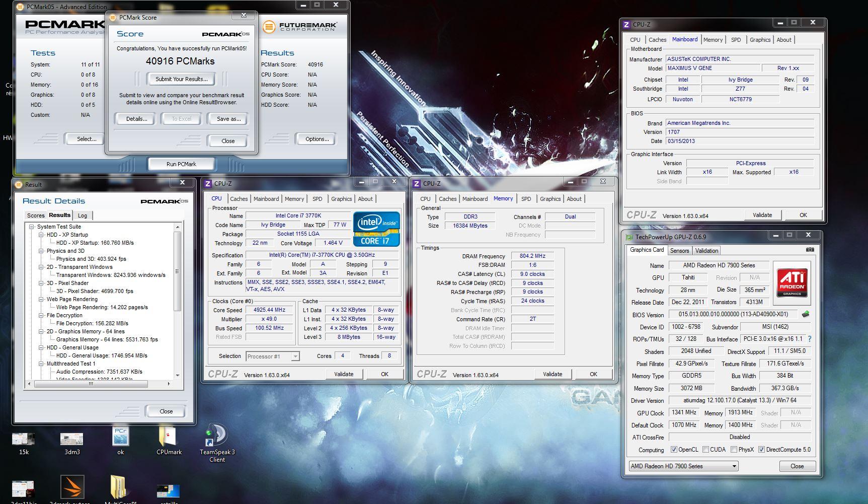Open the orange 3DMark desktop icon
The image size is (868, 504).
(x=72, y=487)
